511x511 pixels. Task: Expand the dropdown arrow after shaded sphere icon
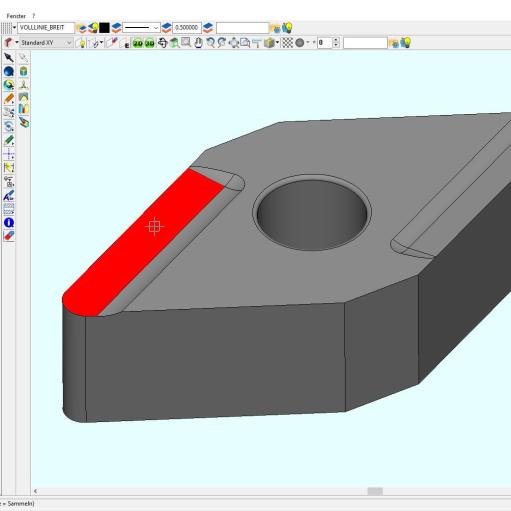point(308,43)
